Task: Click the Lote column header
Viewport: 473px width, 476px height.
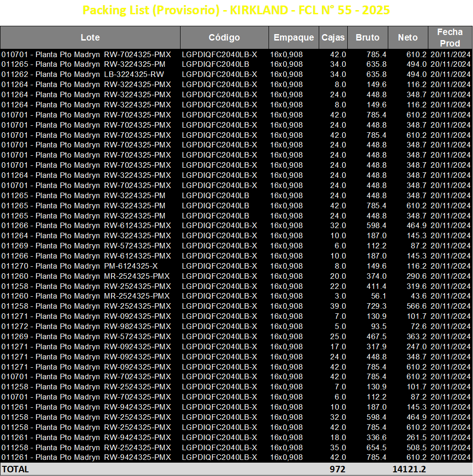Action: click(90, 37)
